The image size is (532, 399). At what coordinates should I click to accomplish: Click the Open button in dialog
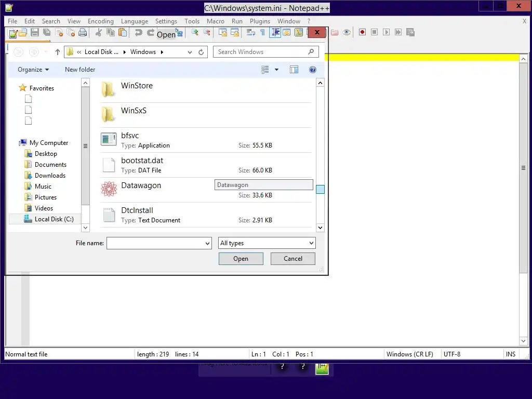click(x=241, y=259)
